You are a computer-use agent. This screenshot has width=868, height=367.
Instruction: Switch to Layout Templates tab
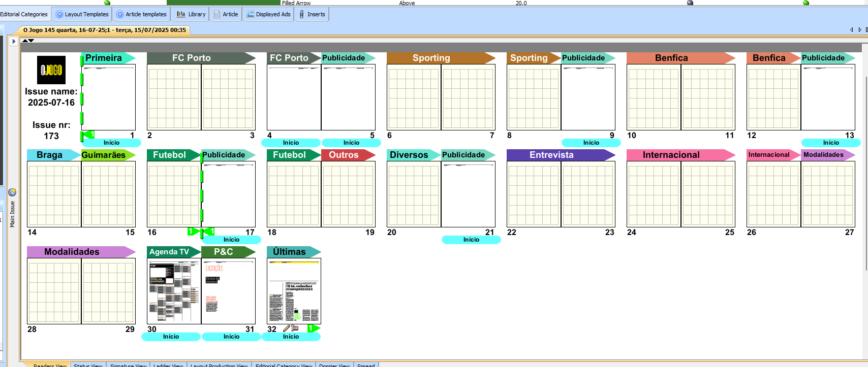[x=82, y=14]
